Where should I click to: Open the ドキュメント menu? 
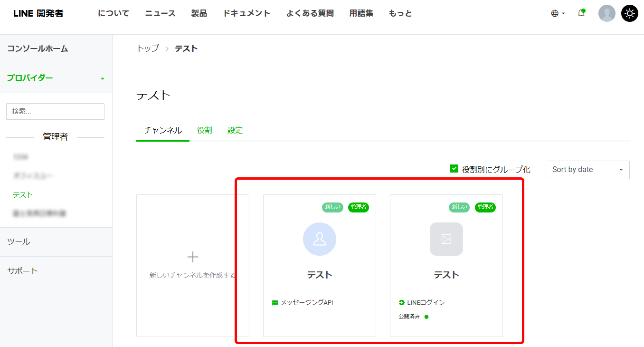click(x=247, y=13)
